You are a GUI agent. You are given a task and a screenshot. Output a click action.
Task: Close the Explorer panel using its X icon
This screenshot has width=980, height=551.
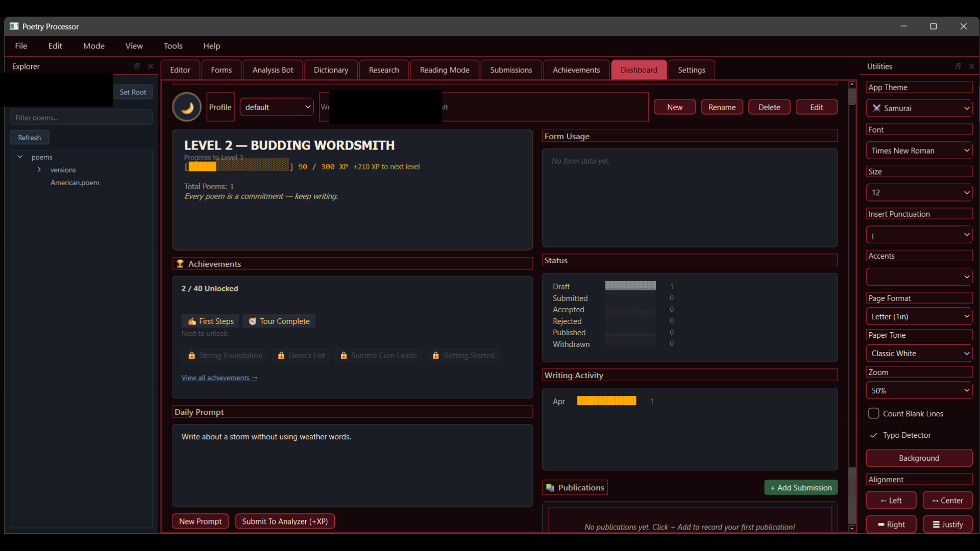[151, 66]
